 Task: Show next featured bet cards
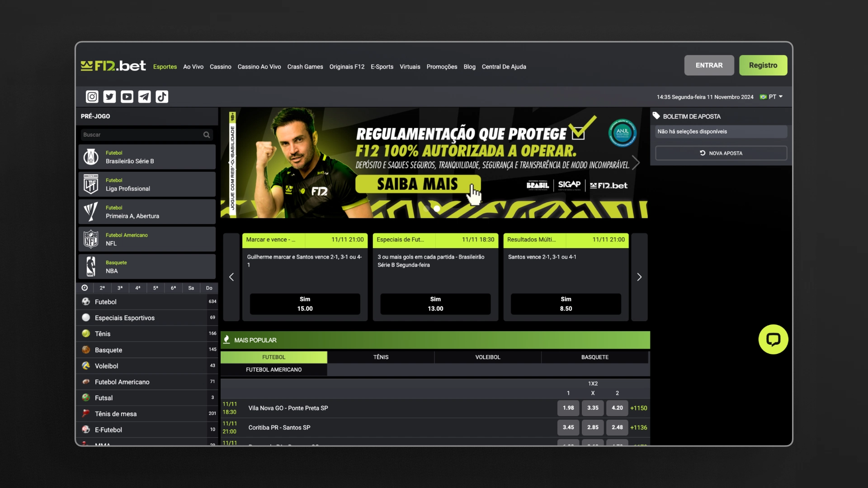[639, 277]
